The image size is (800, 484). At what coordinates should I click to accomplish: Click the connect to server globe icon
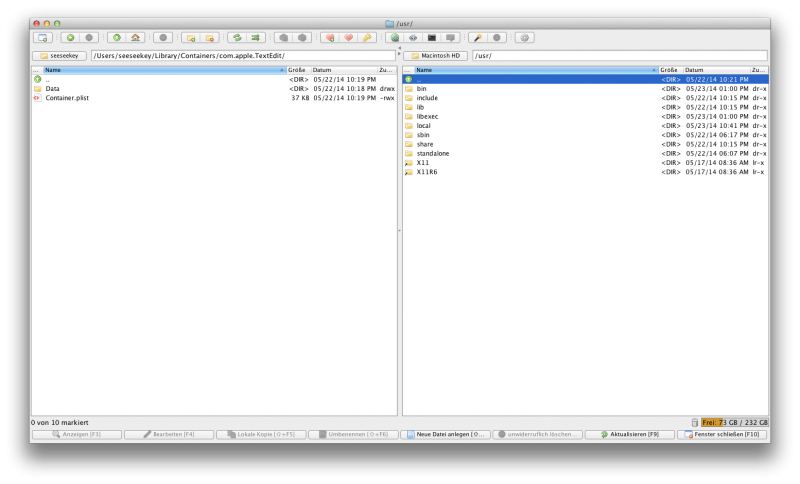[395, 38]
